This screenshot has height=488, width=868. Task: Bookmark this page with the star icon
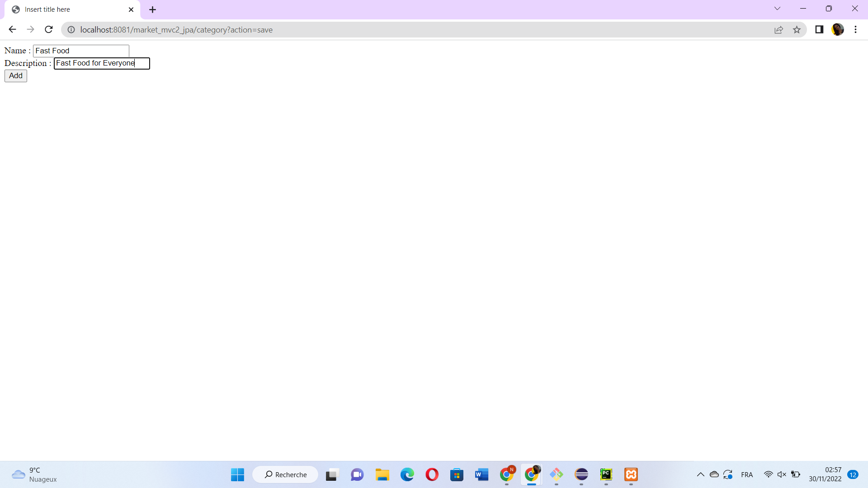coord(797,30)
